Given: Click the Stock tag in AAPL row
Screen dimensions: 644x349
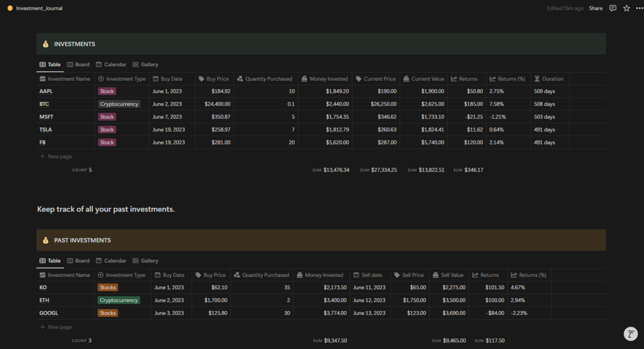Looking at the screenshot, I should point(107,91).
